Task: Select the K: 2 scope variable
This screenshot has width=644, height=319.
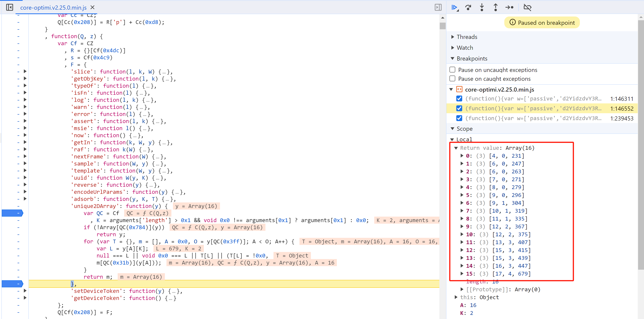Action: point(467,313)
